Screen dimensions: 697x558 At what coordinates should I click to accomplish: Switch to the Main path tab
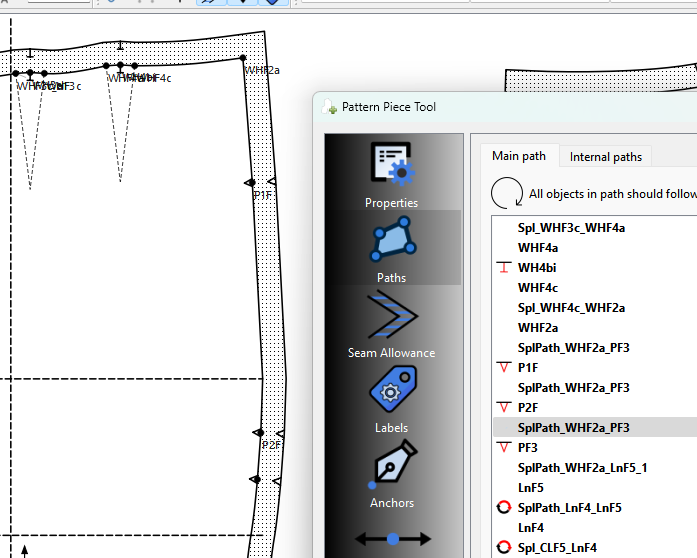coord(519,156)
